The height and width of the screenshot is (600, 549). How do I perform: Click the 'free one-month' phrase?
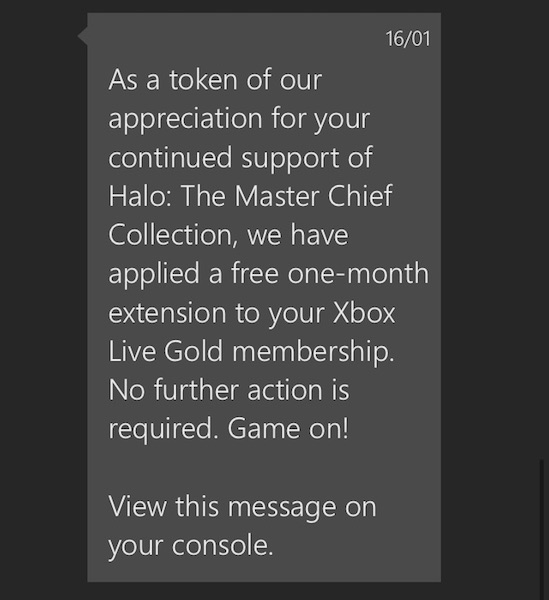(x=329, y=273)
